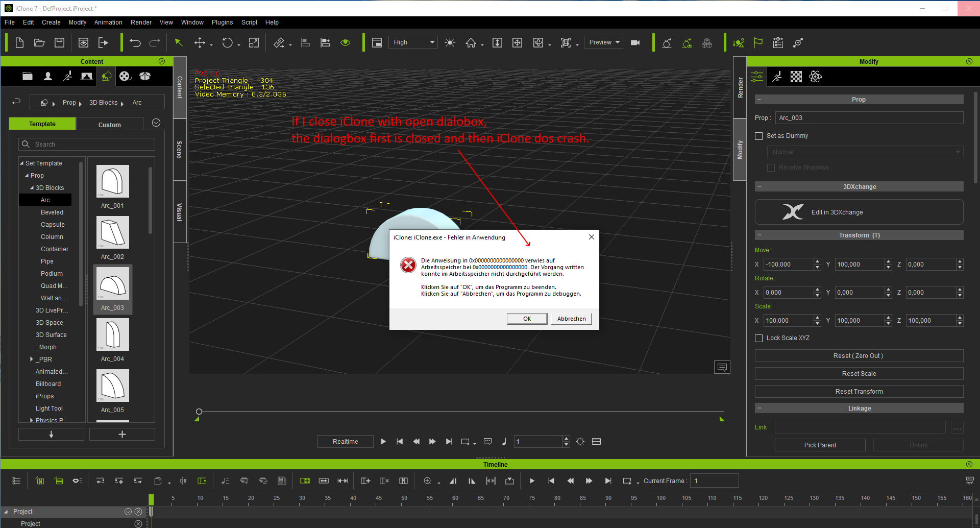
Task: Collapse the 3D Blocks tree node
Action: tap(32, 188)
